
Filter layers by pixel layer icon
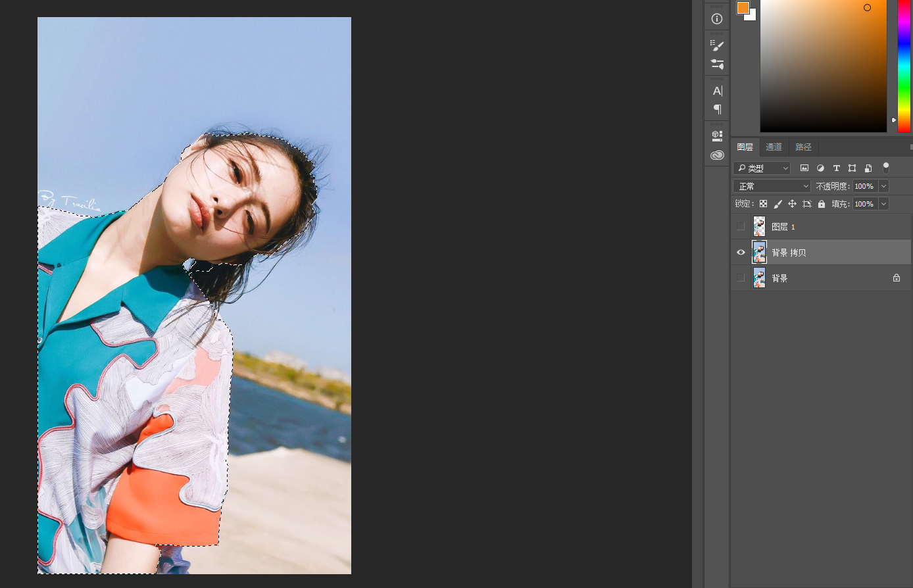[x=804, y=168]
